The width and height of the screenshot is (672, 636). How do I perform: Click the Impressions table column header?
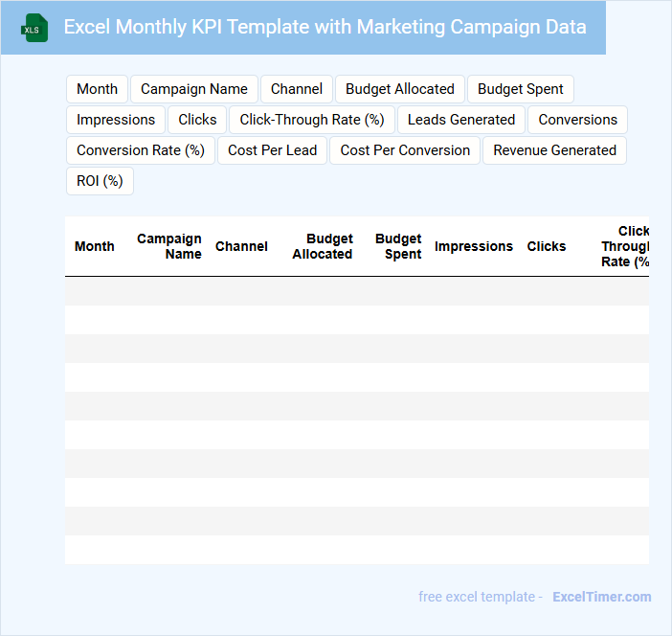click(x=474, y=246)
